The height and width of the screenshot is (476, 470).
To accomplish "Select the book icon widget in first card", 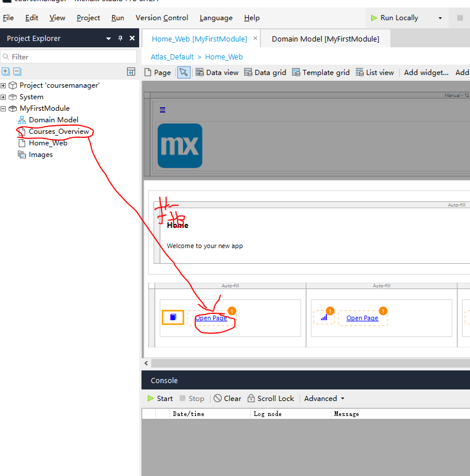I will (173, 317).
